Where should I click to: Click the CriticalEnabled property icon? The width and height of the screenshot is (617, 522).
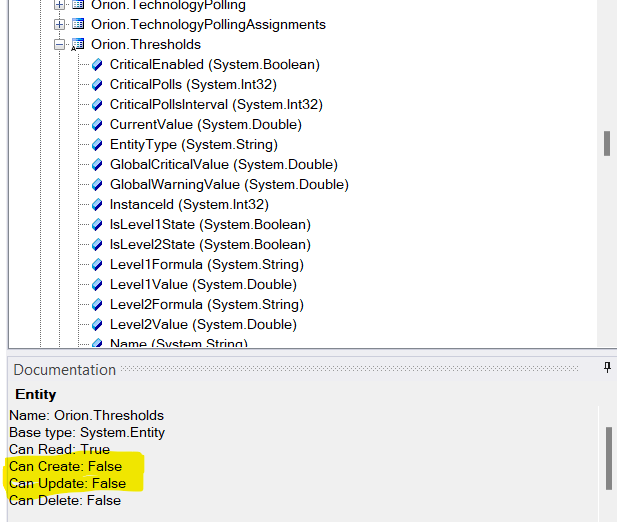pyautogui.click(x=97, y=65)
